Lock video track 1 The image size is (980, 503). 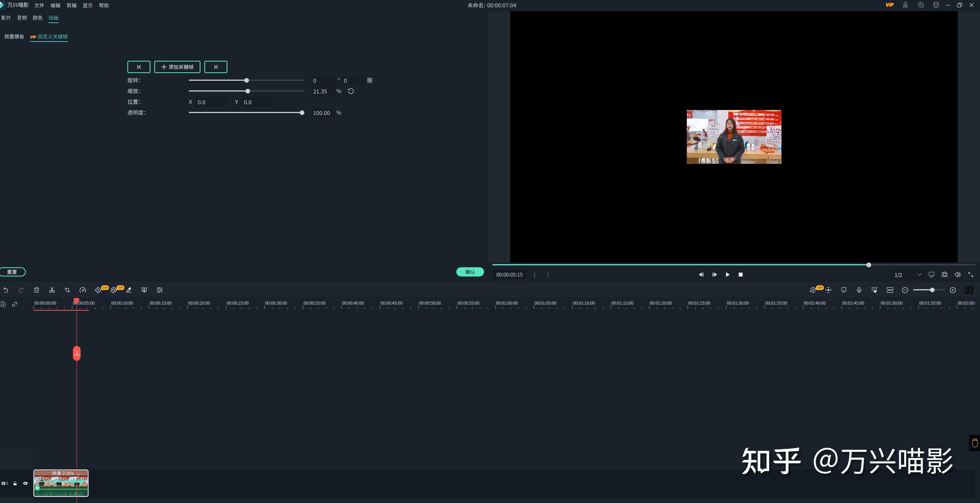click(x=15, y=483)
